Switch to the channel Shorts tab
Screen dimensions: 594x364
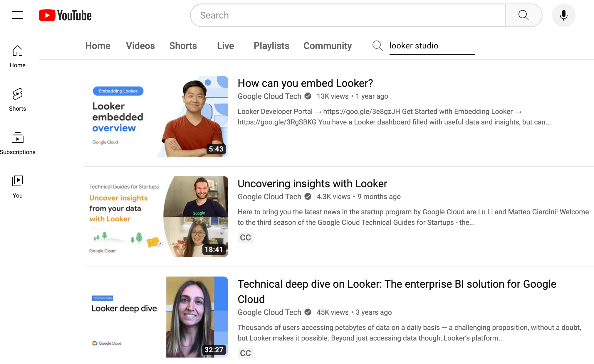183,46
